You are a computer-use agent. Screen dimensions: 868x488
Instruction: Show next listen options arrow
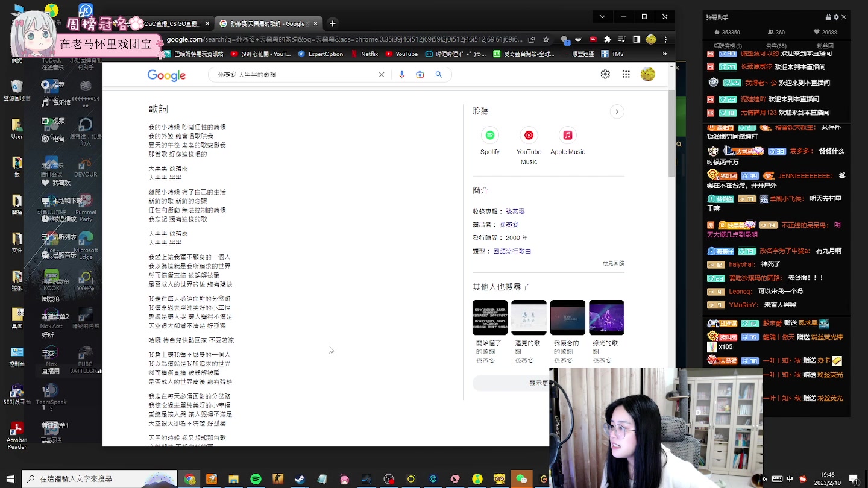click(x=617, y=111)
